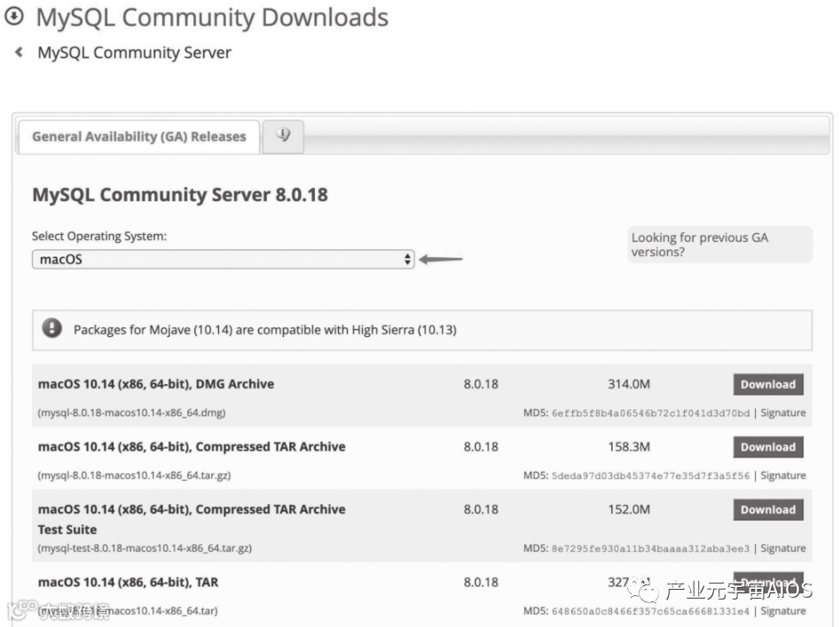This screenshot has height=627, width=840.
Task: Open the Select Operating System macOS dropdown
Action: click(223, 259)
